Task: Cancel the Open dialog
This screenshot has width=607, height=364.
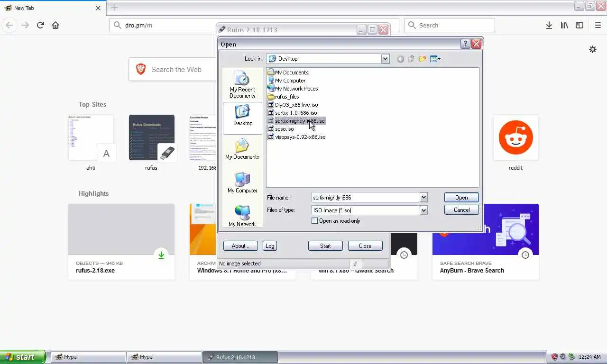Action: coord(461,210)
